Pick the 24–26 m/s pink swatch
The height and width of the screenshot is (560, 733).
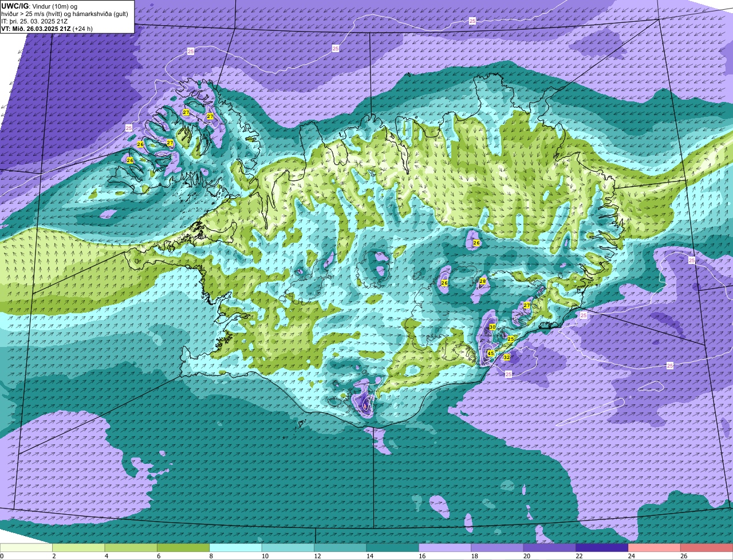[x=655, y=547]
